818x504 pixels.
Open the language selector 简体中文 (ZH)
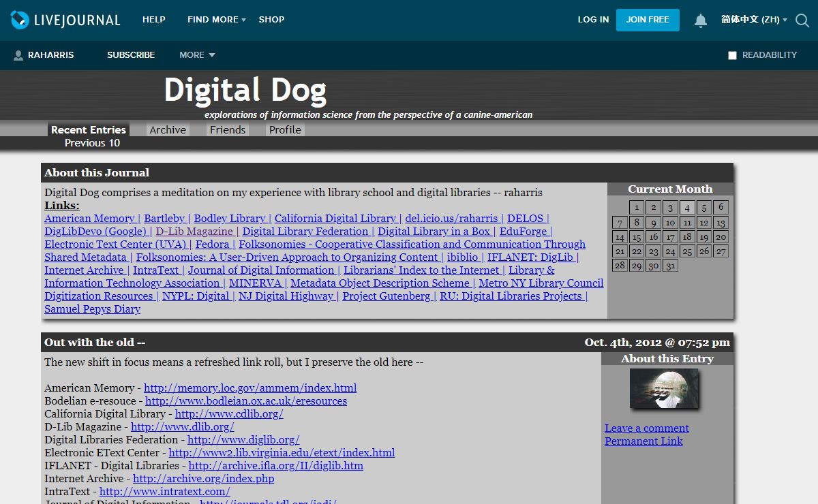[754, 20]
